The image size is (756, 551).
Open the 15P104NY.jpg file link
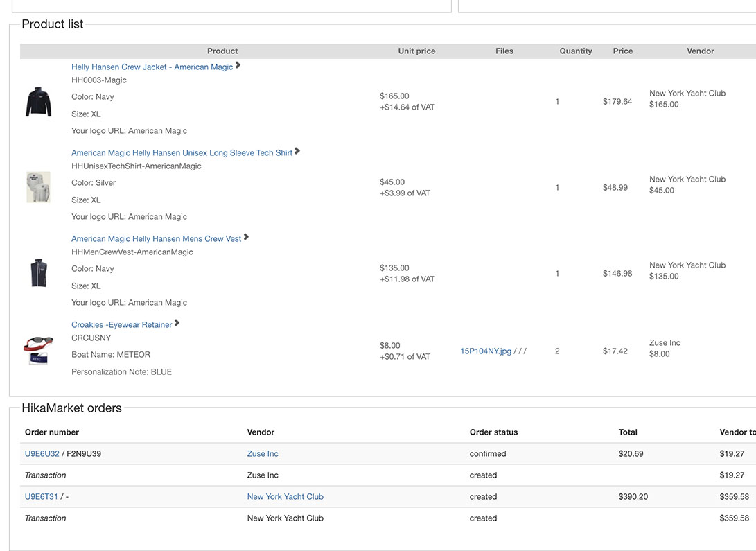click(486, 351)
